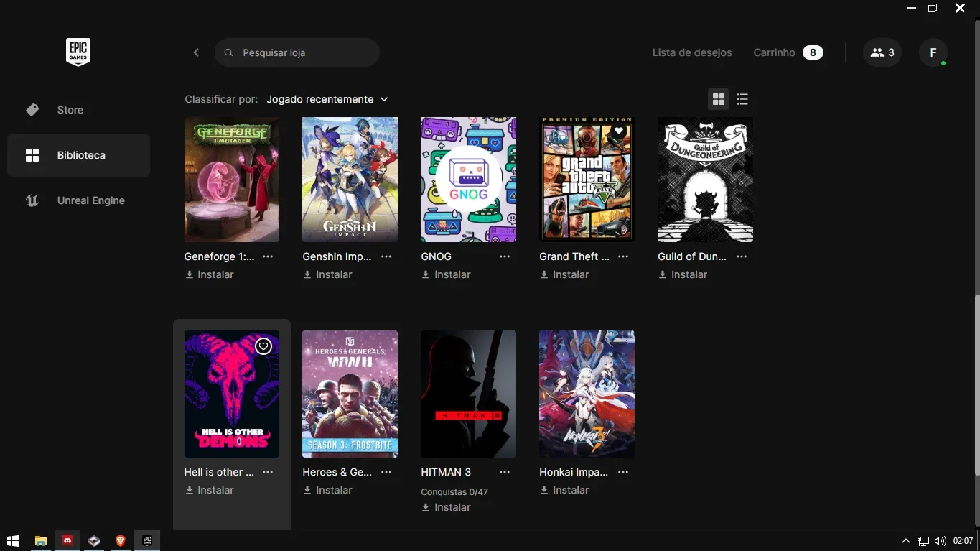Install Guild of Dungeoneering via Instalar
The image size is (980, 551).
pyautogui.click(x=683, y=274)
